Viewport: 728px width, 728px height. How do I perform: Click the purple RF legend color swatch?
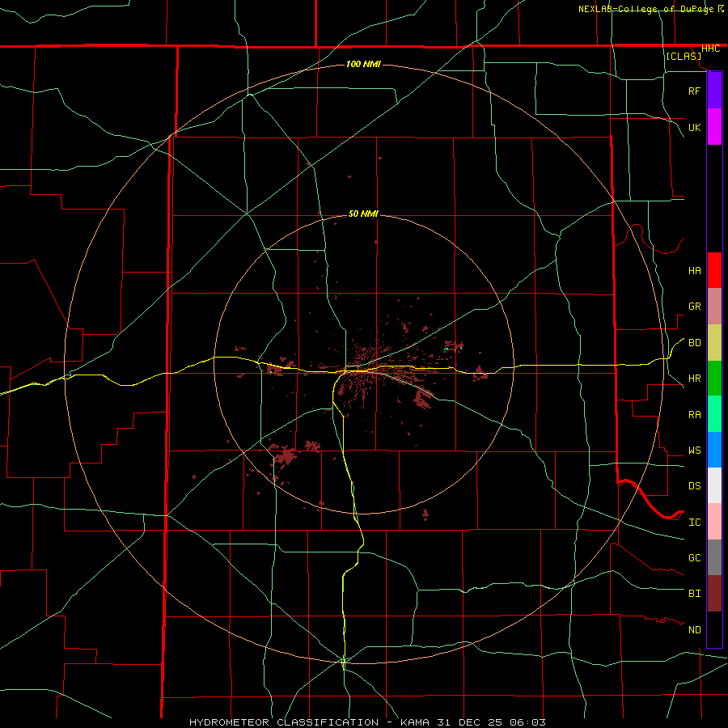(x=714, y=91)
